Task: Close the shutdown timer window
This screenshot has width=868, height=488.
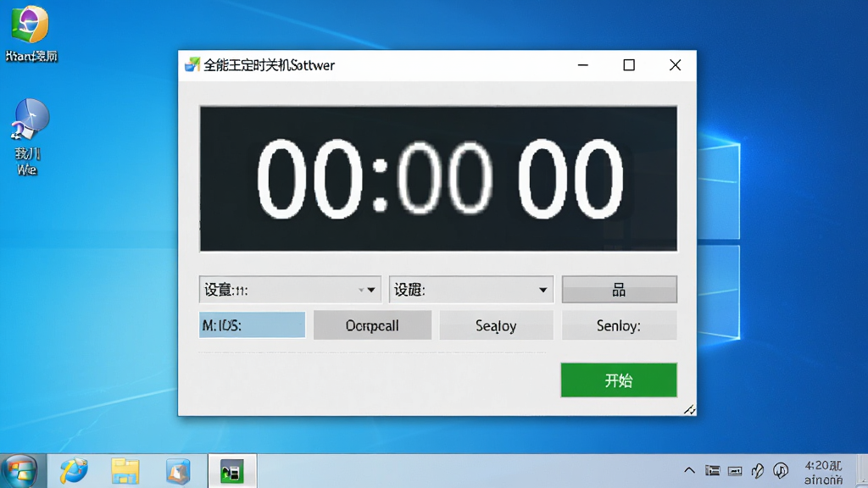Action: 675,64
